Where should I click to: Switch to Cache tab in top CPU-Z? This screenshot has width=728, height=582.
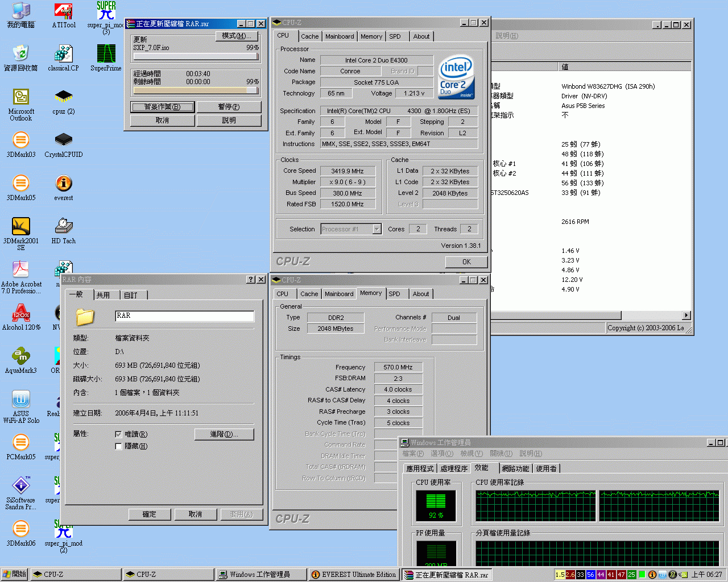[309, 36]
